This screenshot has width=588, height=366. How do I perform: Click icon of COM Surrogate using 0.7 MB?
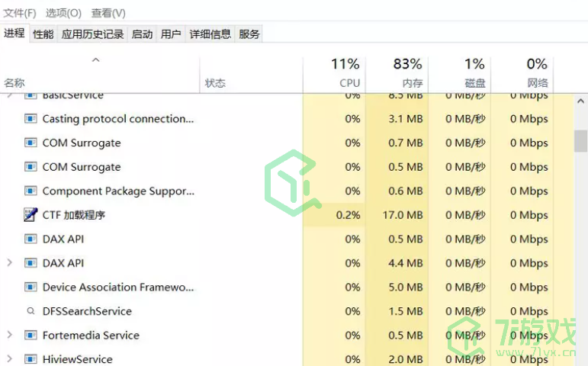(x=31, y=143)
